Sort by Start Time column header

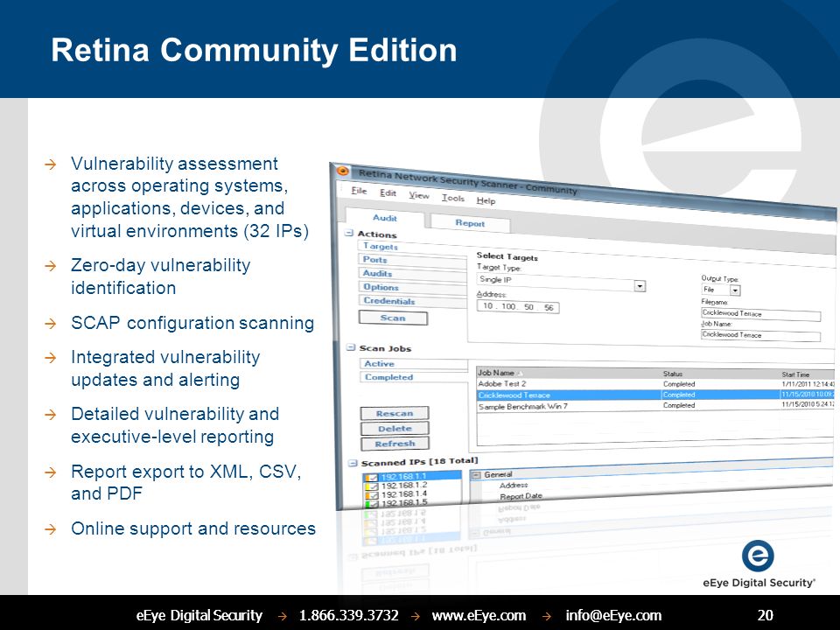(x=807, y=374)
